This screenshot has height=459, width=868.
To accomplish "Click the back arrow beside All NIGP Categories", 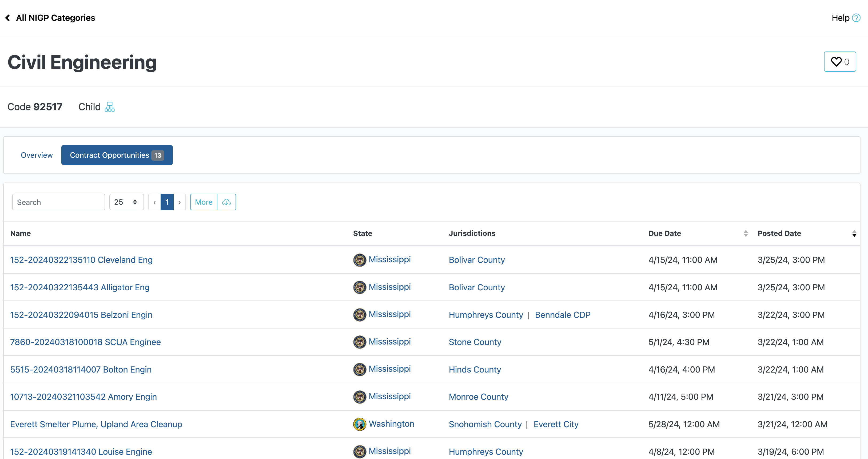I will [x=8, y=18].
